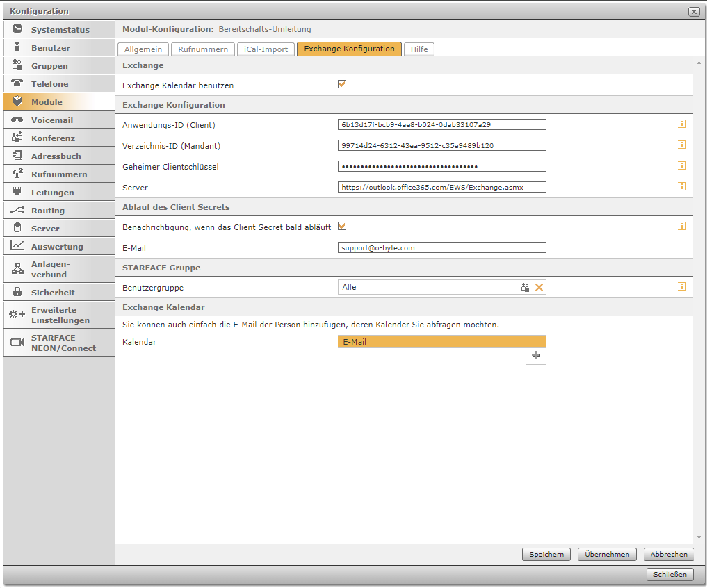Click the scrollbar down arrow
Image resolution: width=707 pixels, height=588 pixels.
[699, 537]
